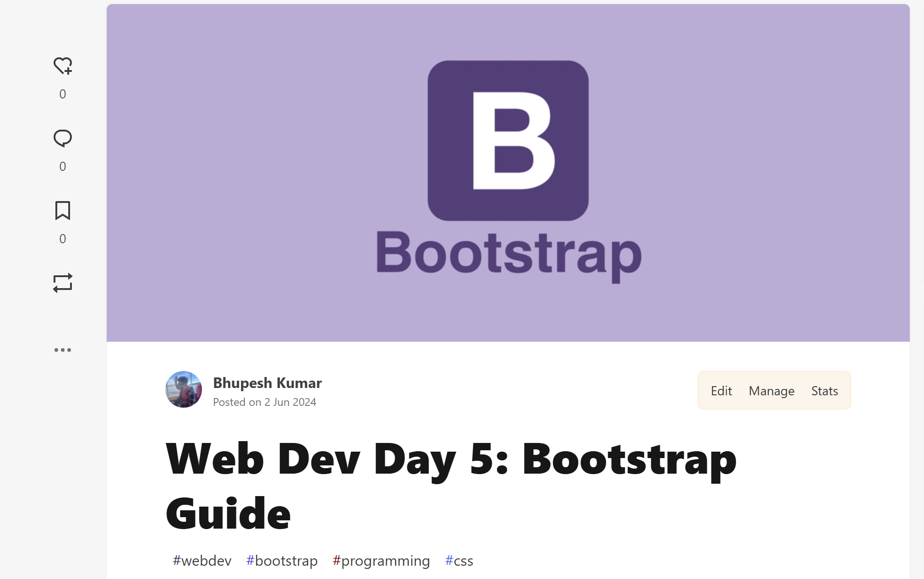The height and width of the screenshot is (579, 924).
Task: Open Bhupesh Kumar's profile
Action: [x=267, y=383]
